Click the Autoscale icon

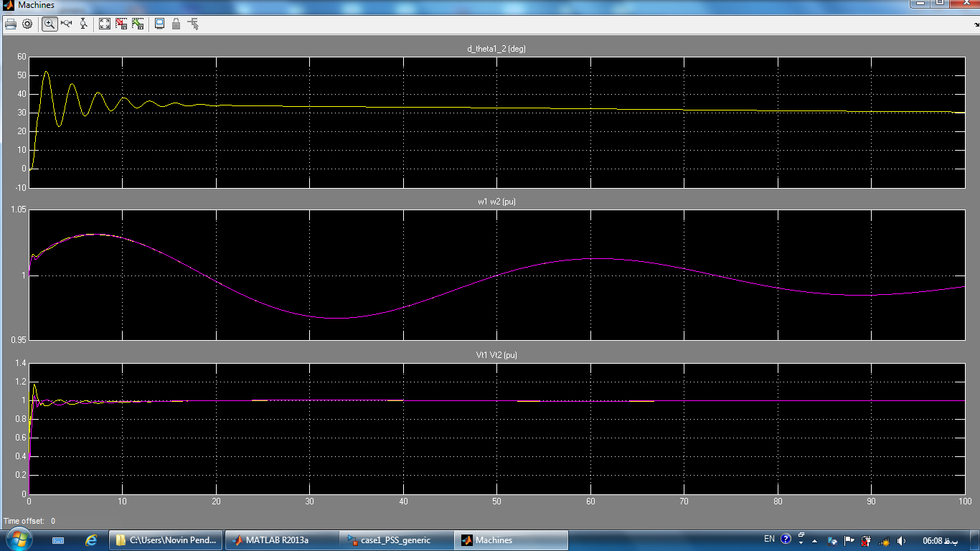pyautogui.click(x=105, y=24)
